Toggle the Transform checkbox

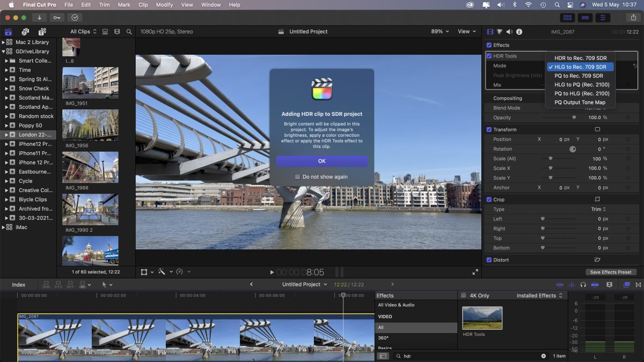pyautogui.click(x=489, y=129)
